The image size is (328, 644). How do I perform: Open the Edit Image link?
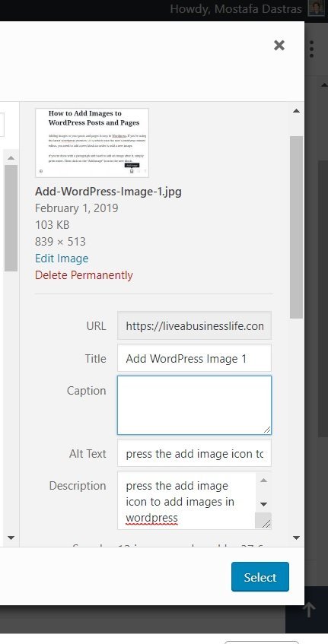(x=62, y=259)
